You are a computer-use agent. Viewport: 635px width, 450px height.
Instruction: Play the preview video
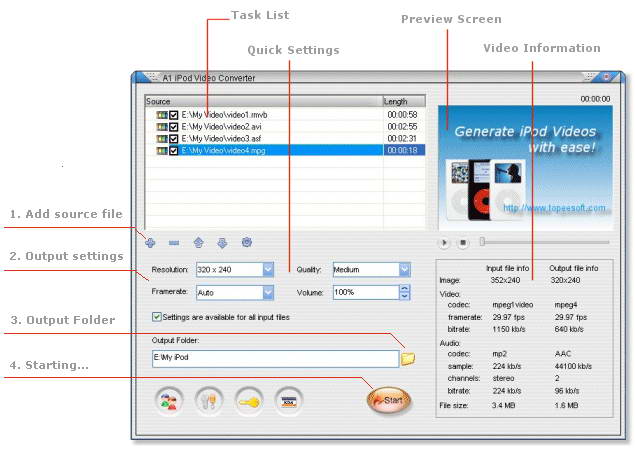click(x=444, y=243)
